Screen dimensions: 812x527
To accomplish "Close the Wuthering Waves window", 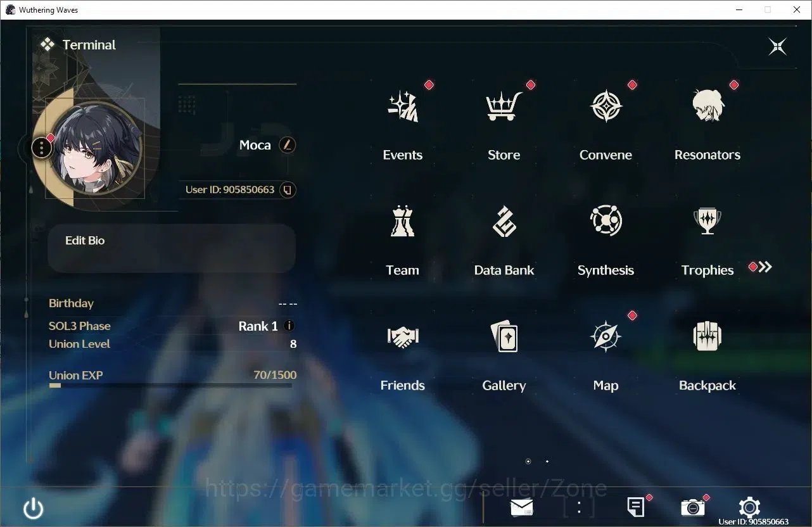I will [x=797, y=10].
